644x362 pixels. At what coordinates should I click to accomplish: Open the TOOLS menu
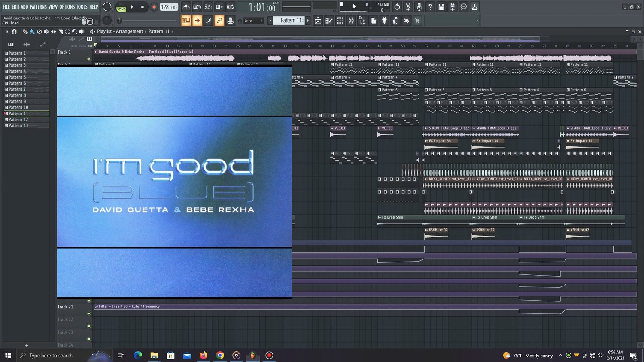coord(82,7)
